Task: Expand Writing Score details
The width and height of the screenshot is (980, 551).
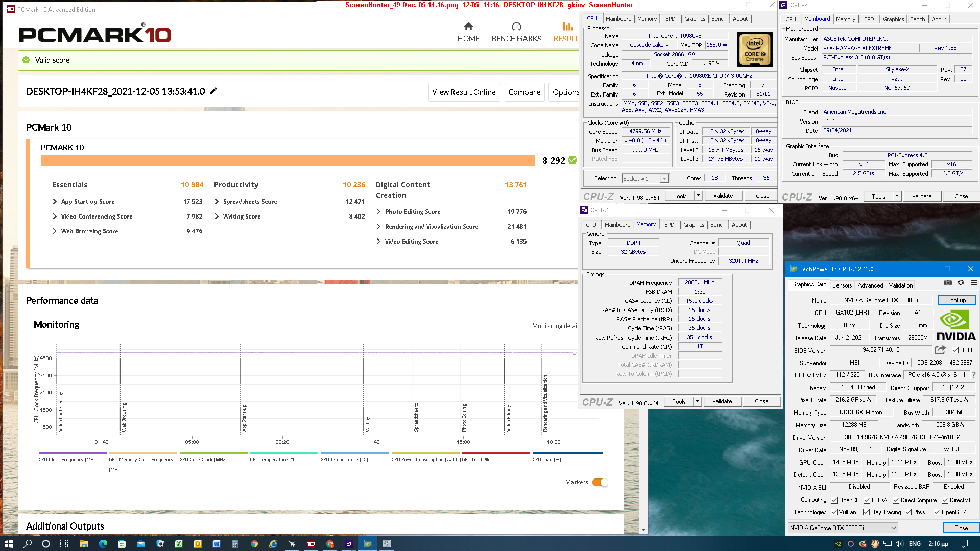Action: (217, 217)
